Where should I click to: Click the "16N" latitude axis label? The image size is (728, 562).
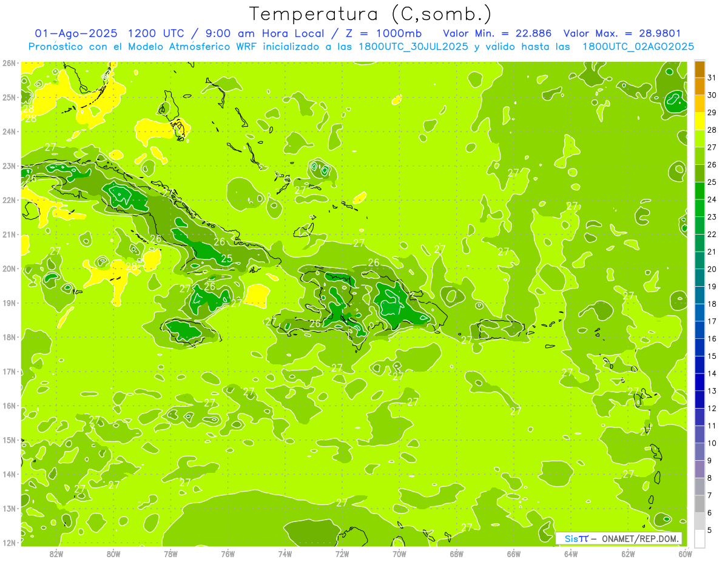pyautogui.click(x=8, y=406)
